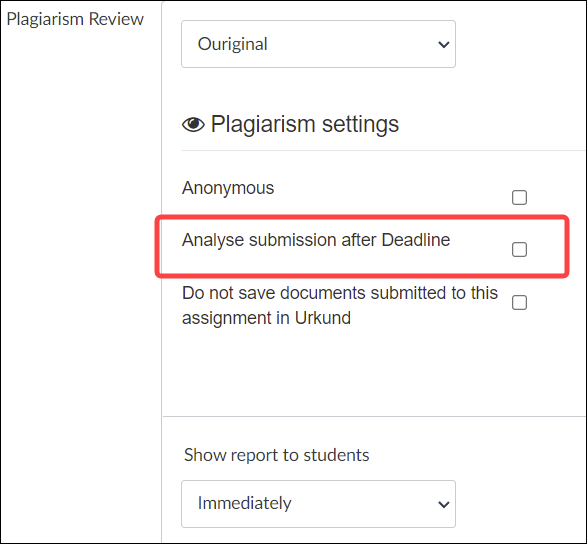
Task: Check Do not save documents in Urkund
Action: 519,303
